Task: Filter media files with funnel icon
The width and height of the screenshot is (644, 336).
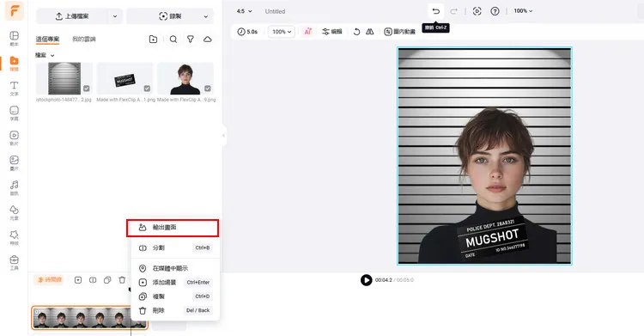Action: coord(190,39)
